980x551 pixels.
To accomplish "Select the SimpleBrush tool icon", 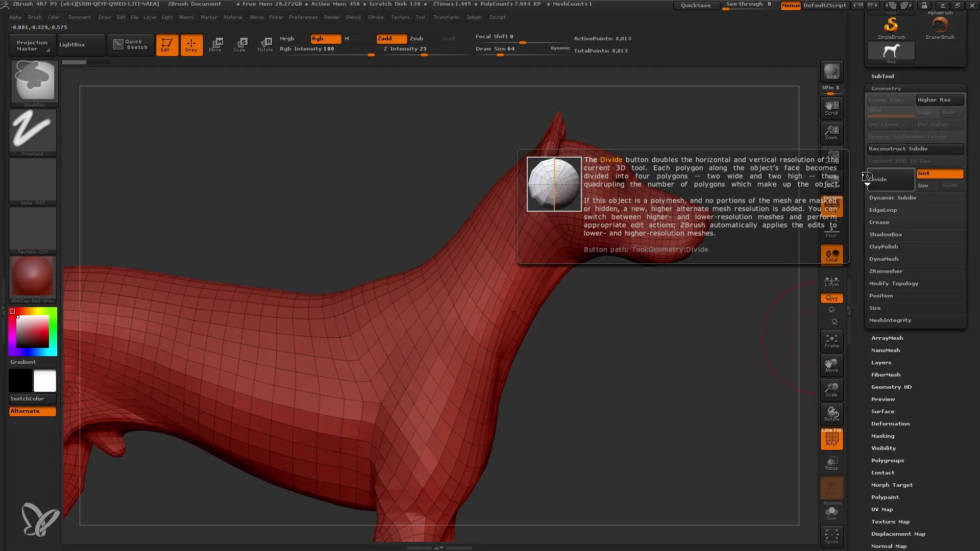I will [891, 24].
